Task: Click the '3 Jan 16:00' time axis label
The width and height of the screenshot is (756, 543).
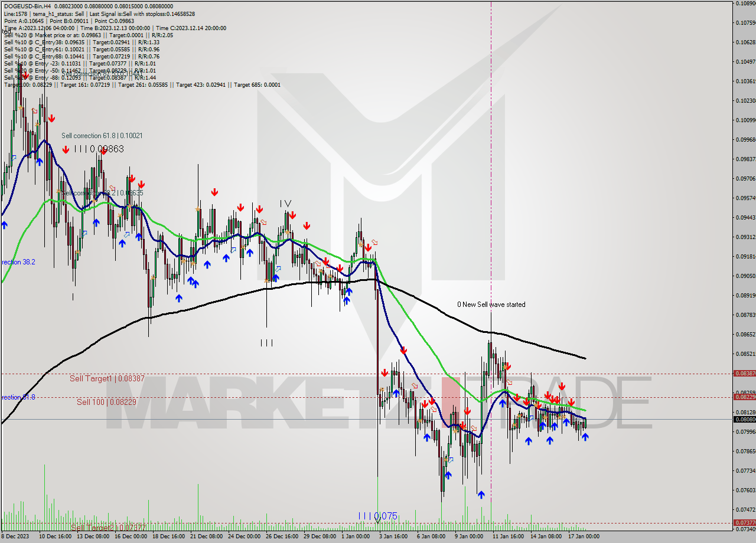Action: click(393, 537)
